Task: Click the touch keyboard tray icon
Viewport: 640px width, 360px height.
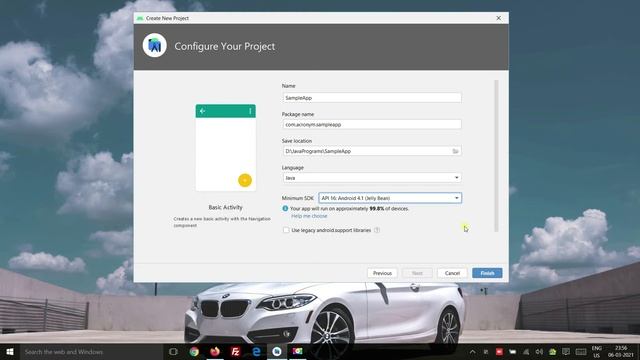Action: point(581,351)
